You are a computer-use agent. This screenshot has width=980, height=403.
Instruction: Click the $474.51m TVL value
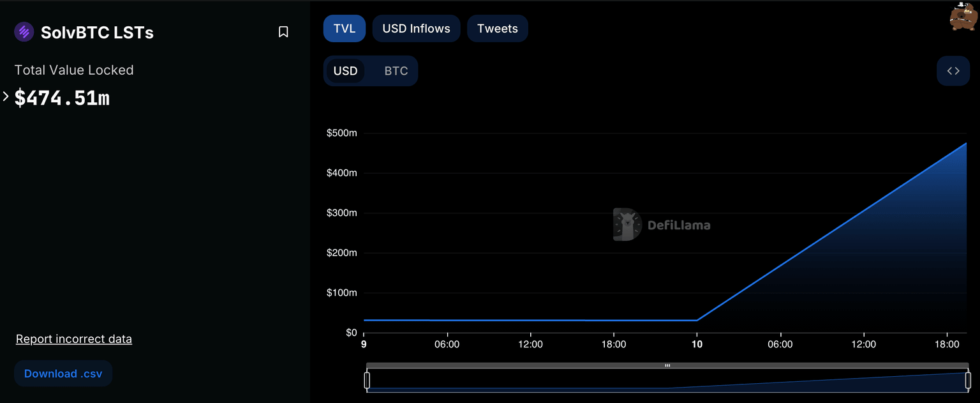(63, 98)
